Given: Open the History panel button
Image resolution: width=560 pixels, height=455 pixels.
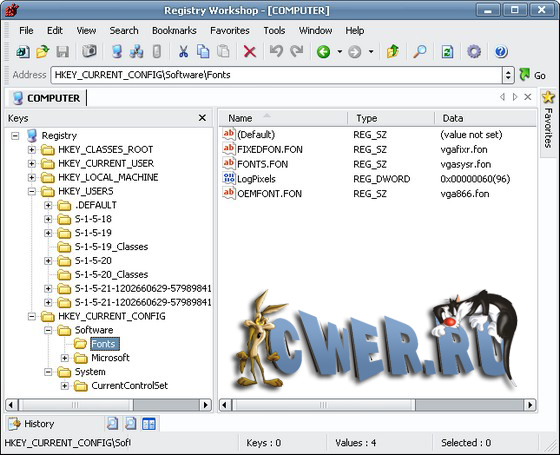Looking at the screenshot, I should 32,424.
